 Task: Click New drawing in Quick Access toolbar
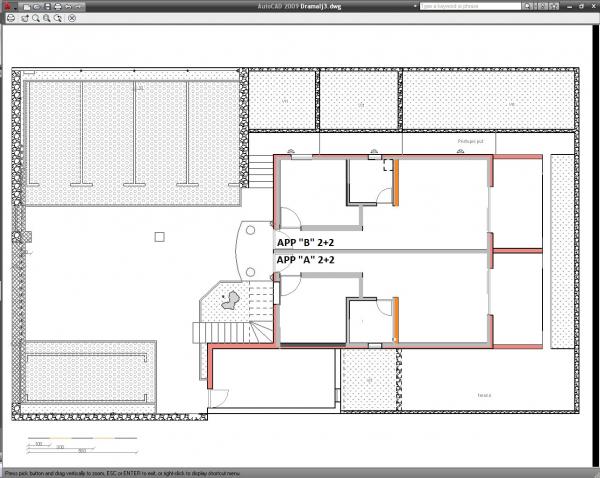[29, 6]
